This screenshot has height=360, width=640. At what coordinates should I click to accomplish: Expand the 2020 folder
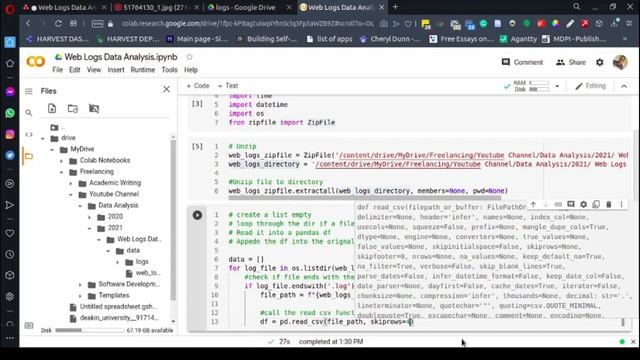click(x=90, y=217)
